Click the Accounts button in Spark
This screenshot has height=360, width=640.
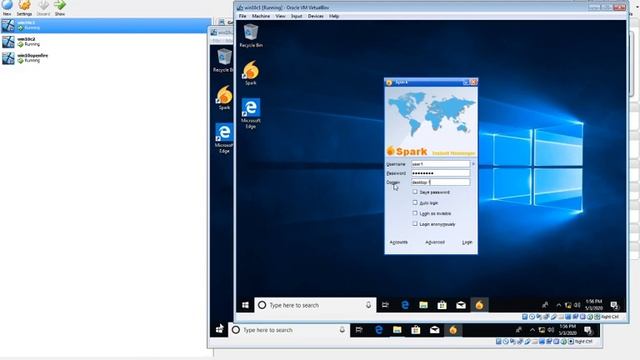pos(398,242)
